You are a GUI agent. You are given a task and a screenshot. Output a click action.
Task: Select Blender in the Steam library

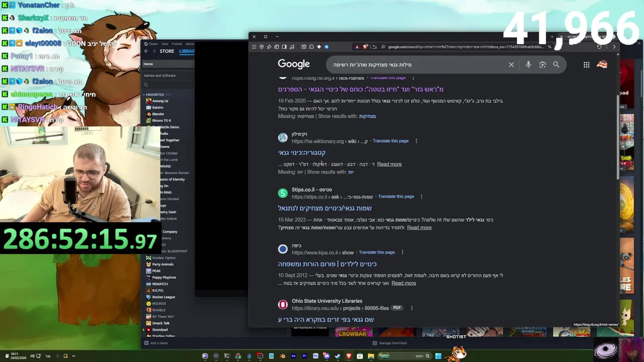click(158, 114)
